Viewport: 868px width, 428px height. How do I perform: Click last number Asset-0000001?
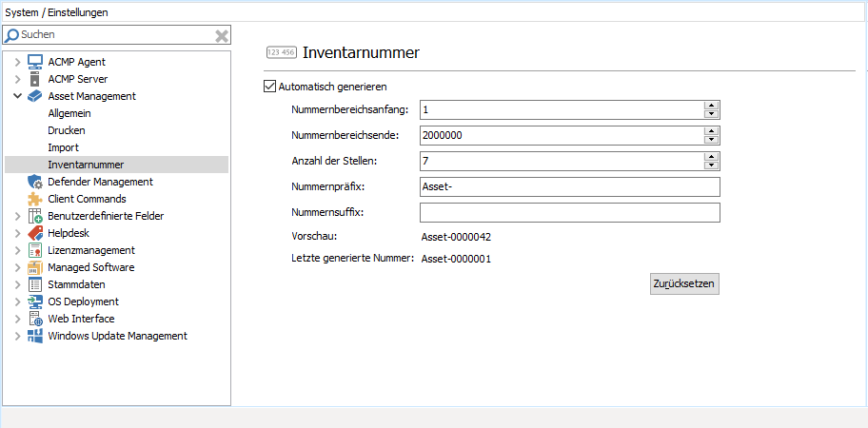pyautogui.click(x=457, y=259)
